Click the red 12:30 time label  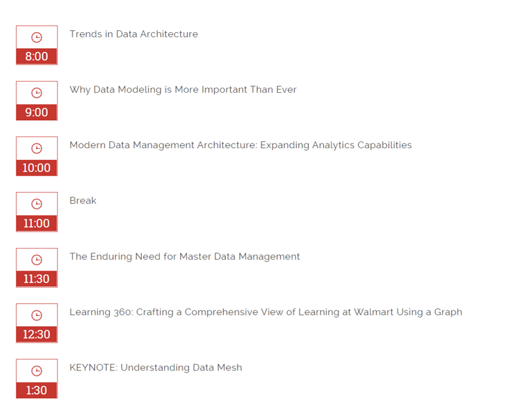(x=37, y=334)
